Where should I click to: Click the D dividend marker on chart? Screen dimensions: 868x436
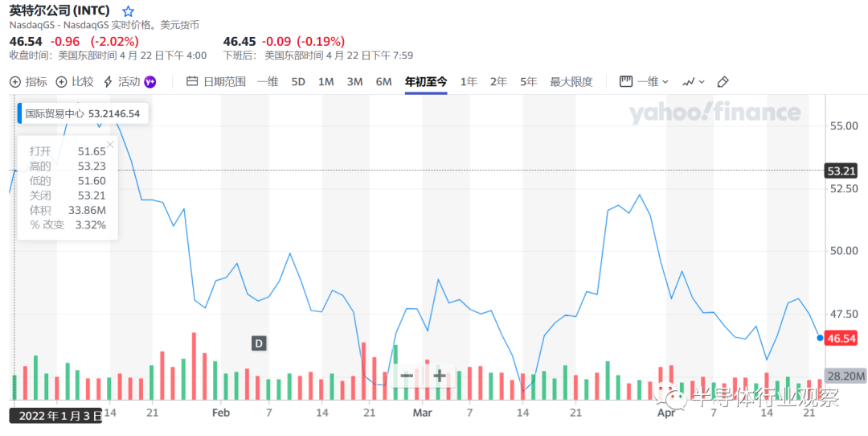[259, 343]
